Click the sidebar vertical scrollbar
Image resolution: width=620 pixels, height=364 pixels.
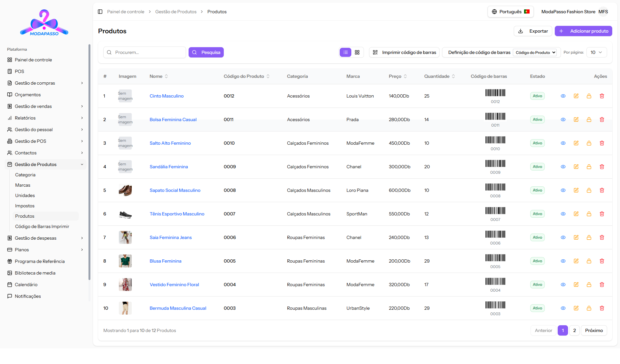pos(89,161)
